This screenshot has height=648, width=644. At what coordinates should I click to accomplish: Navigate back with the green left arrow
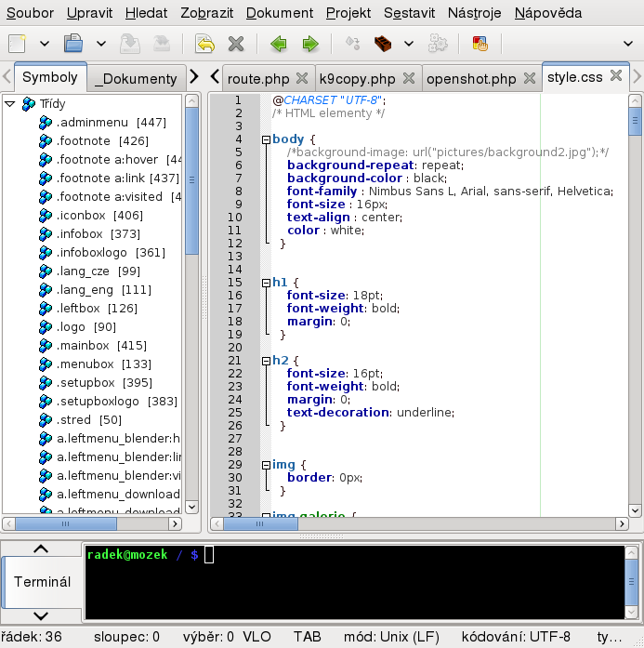tap(278, 44)
